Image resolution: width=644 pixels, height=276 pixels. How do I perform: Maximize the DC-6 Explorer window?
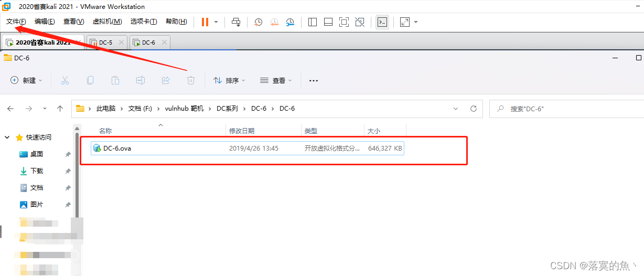coord(638,58)
